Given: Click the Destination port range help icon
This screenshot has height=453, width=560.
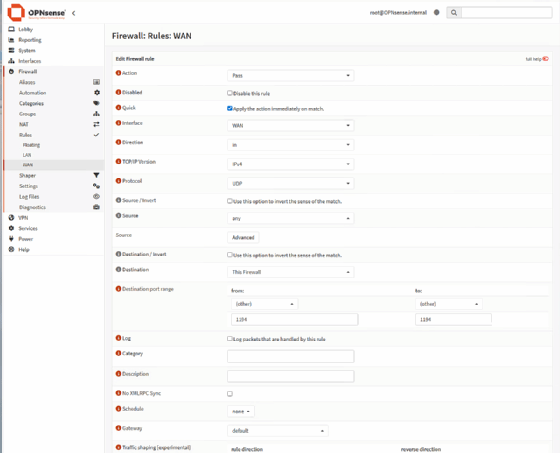Looking at the screenshot, I should [x=118, y=289].
